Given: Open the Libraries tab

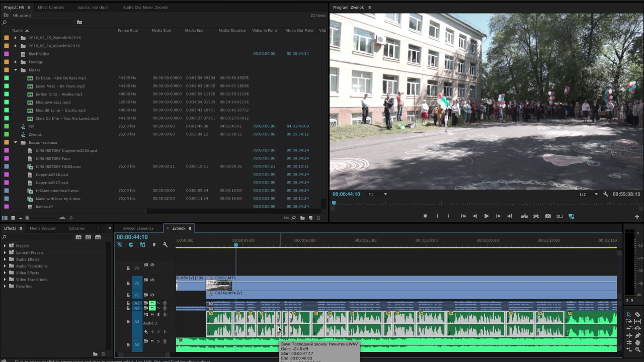Looking at the screenshot, I should tap(77, 228).
